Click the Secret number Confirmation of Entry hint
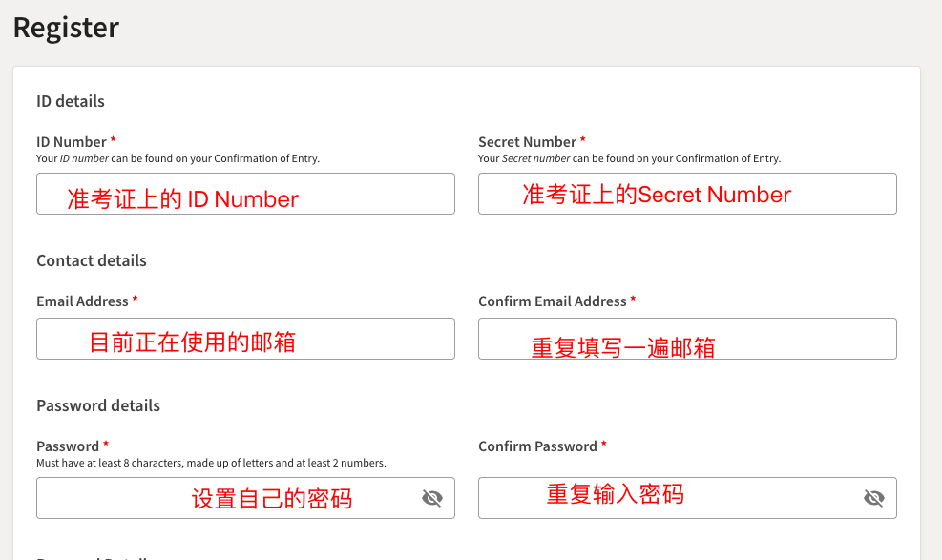The image size is (942, 560). 629,158
